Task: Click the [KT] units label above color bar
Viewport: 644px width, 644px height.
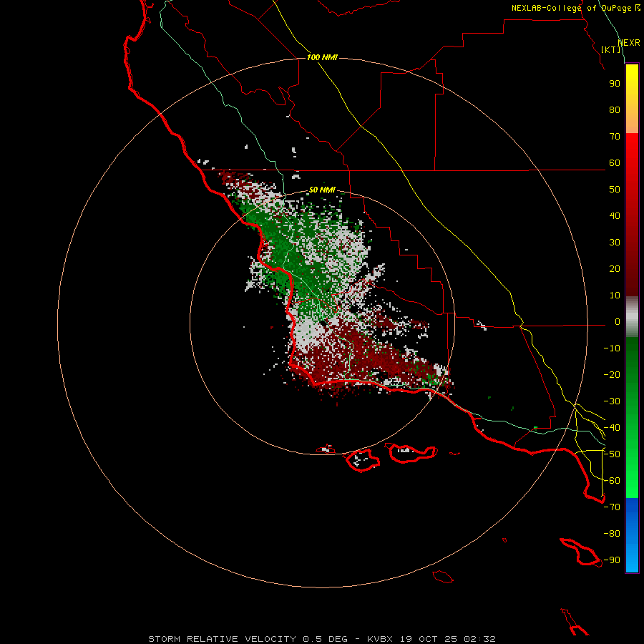Action: coord(610,49)
